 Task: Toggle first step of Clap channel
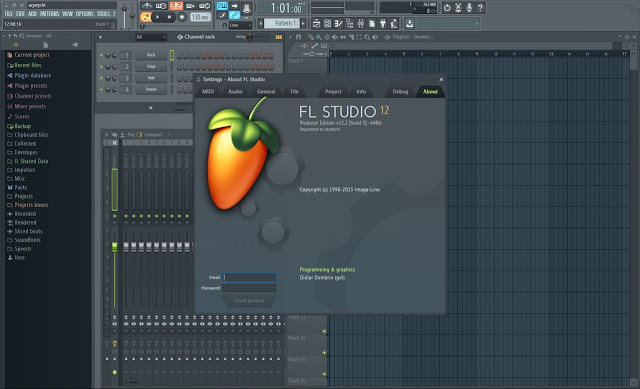click(180, 66)
